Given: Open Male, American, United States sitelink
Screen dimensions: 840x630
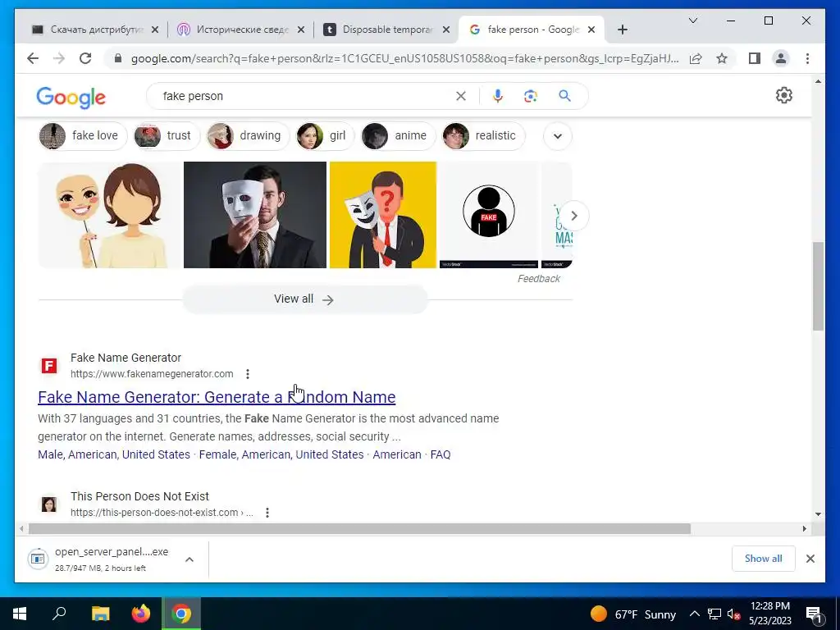Looking at the screenshot, I should click(113, 454).
